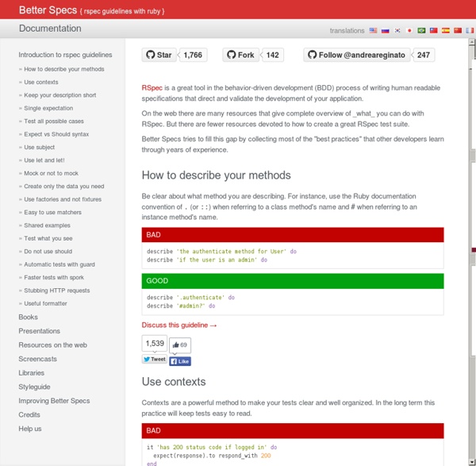476x466 pixels.
Task: Go to Do not use should
Action: (x=48, y=251)
